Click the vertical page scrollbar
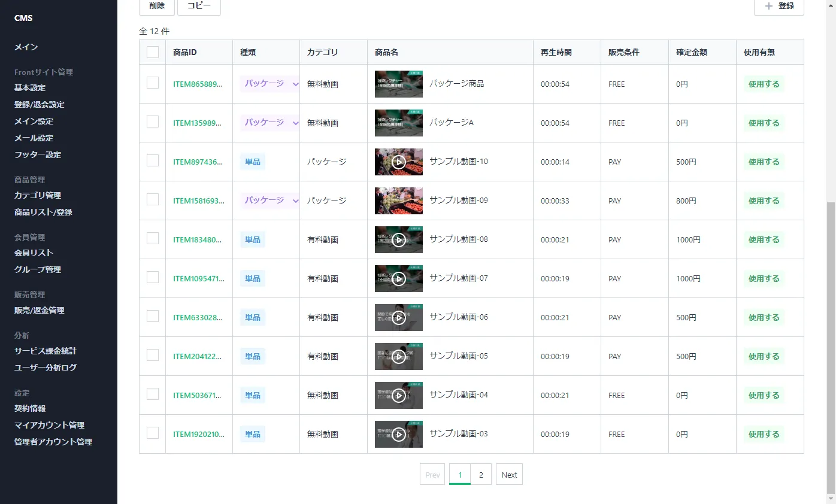Screen dimensions: 836x504 click(x=831, y=347)
